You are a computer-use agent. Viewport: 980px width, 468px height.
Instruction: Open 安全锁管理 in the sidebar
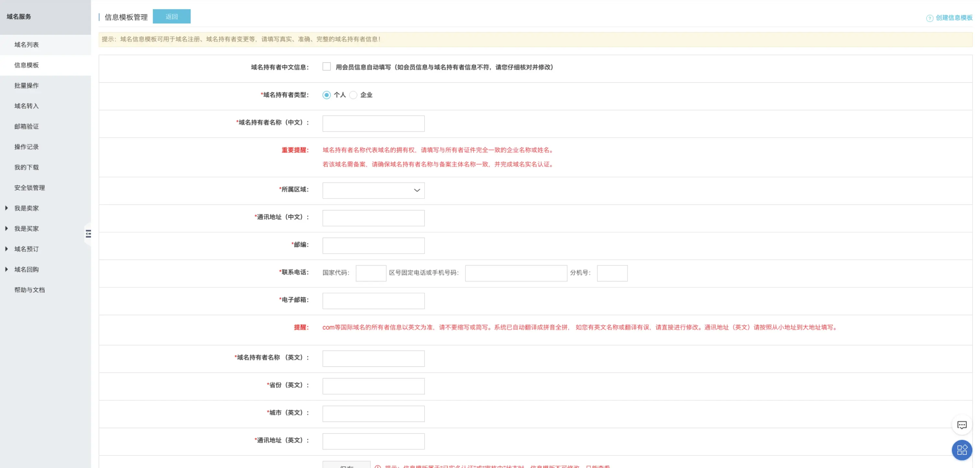(29, 188)
